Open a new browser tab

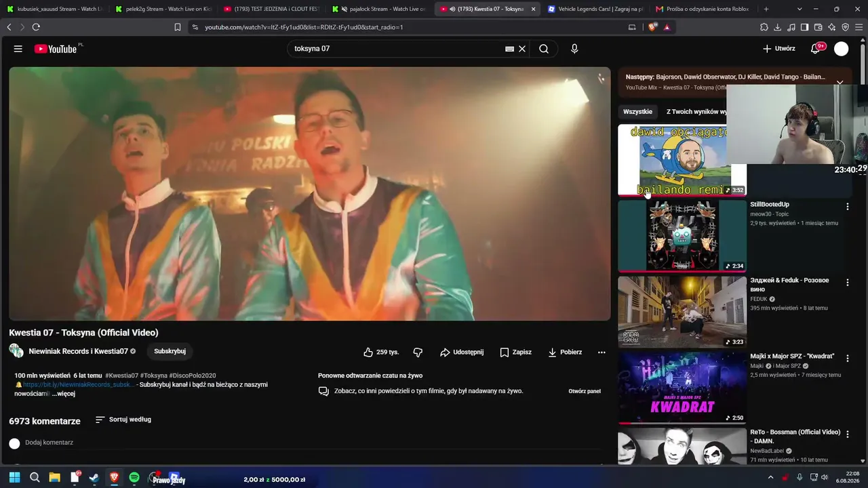766,9
